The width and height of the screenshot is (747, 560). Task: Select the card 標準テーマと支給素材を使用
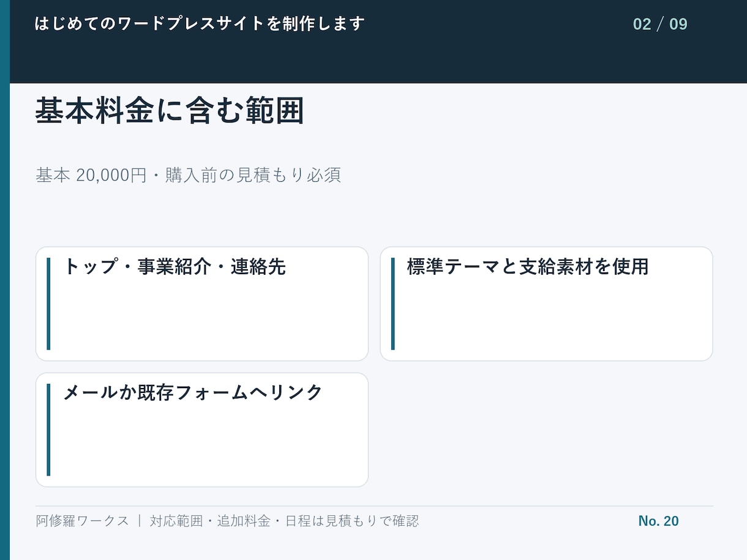(547, 304)
